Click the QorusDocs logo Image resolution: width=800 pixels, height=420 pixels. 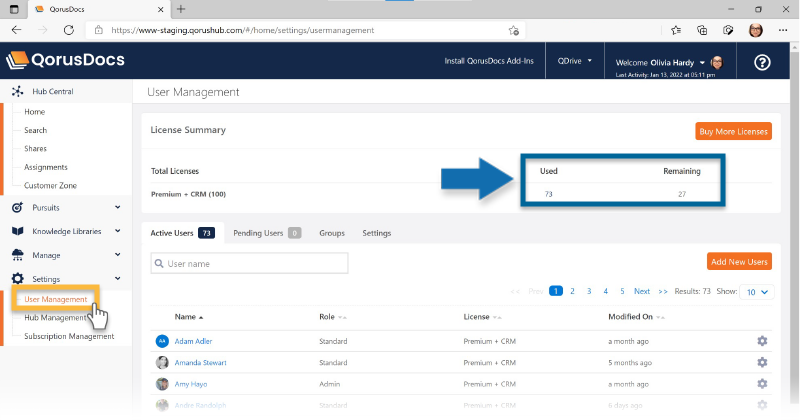(65, 60)
